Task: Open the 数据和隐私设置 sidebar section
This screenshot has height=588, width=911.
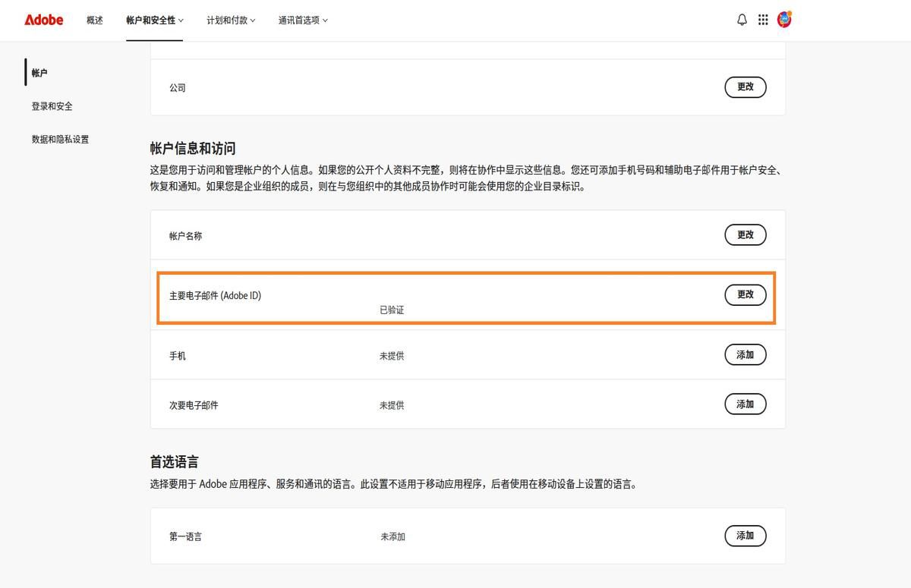Action: (60, 140)
